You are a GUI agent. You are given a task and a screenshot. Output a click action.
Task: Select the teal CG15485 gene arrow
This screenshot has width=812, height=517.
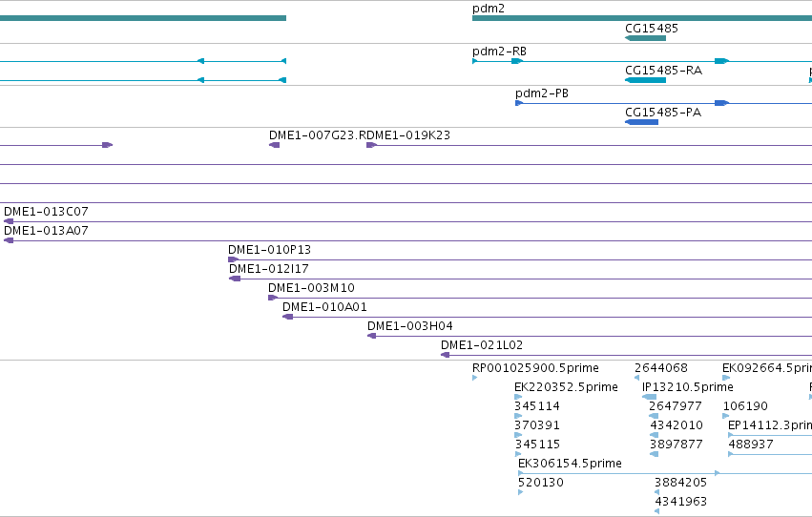(x=645, y=38)
